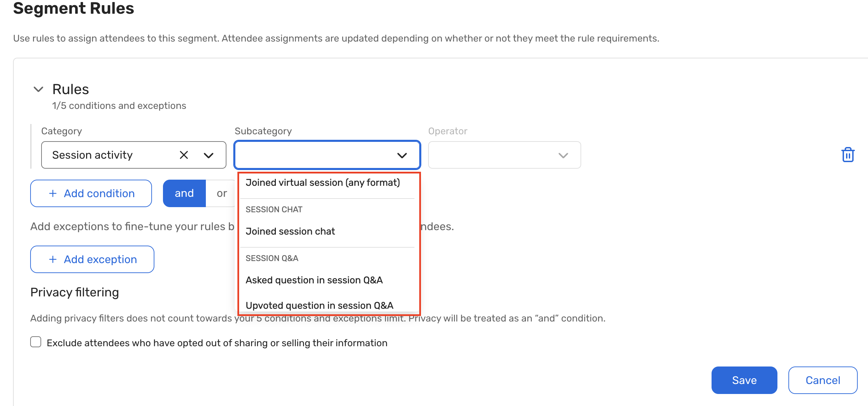
Task: Open the Operator dropdown
Action: (x=504, y=155)
